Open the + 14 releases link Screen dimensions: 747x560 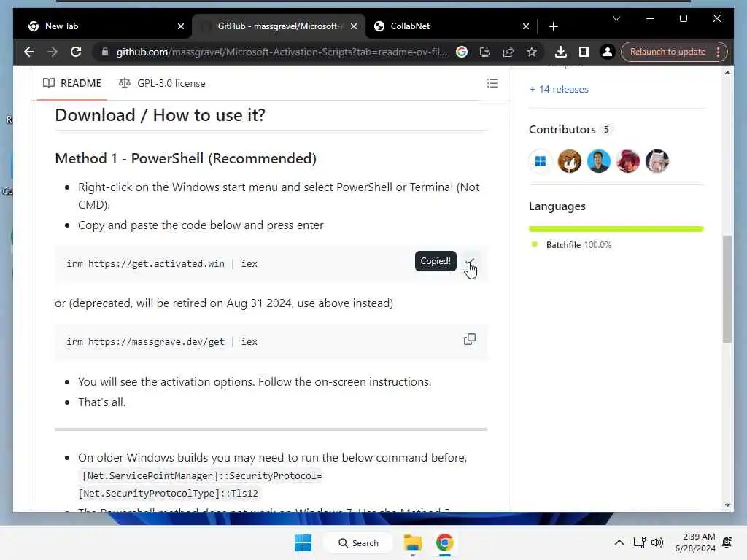coord(559,89)
